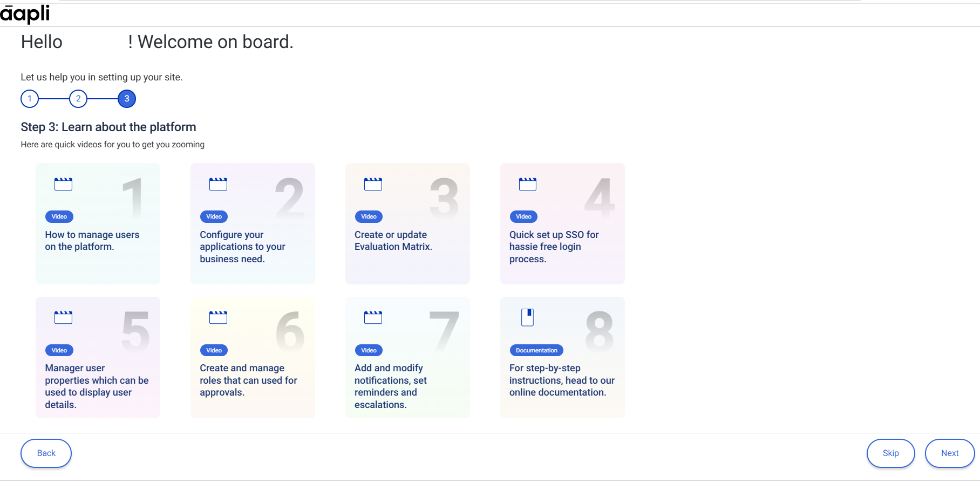
Task: Click the document icon on documentation card
Action: (x=527, y=317)
